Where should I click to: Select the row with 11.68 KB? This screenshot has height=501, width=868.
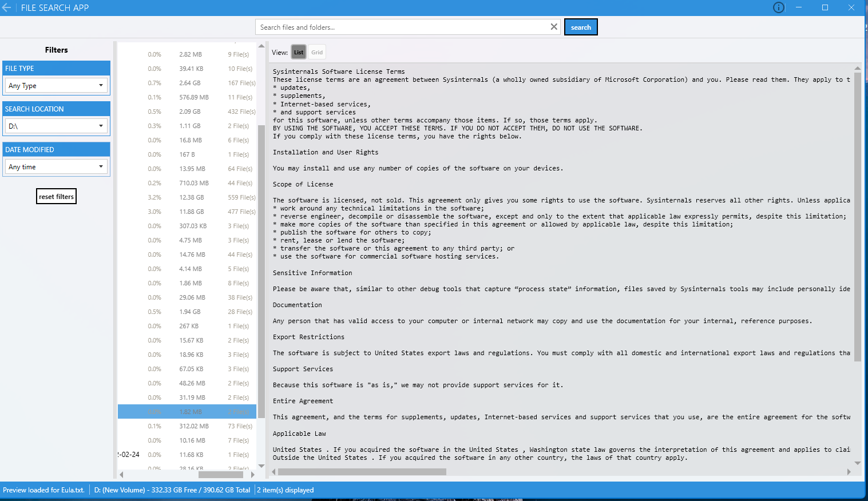pyautogui.click(x=187, y=455)
